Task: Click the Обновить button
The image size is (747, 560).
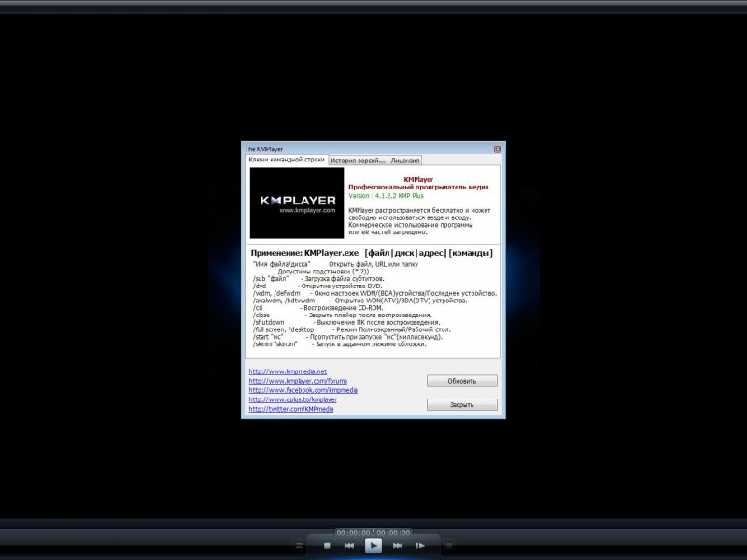Action: click(462, 381)
